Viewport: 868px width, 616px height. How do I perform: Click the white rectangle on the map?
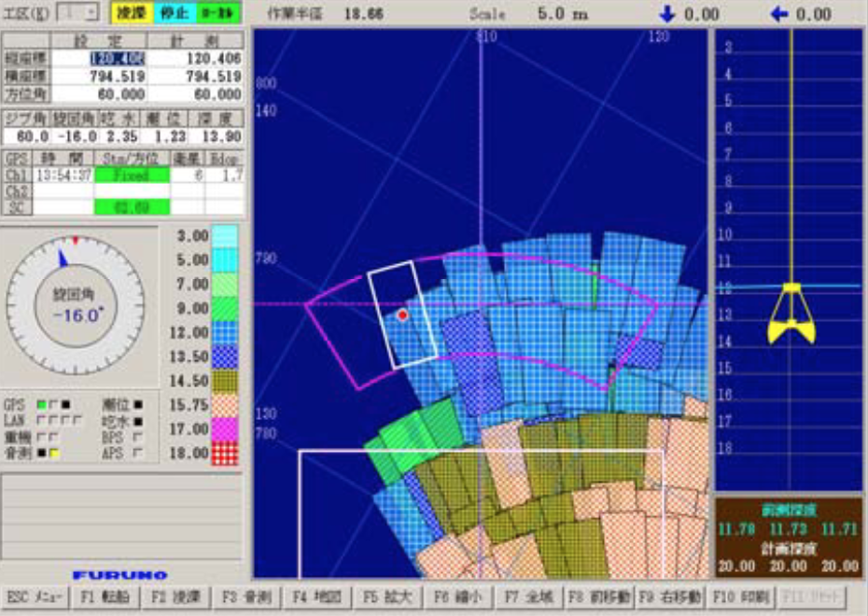[403, 315]
